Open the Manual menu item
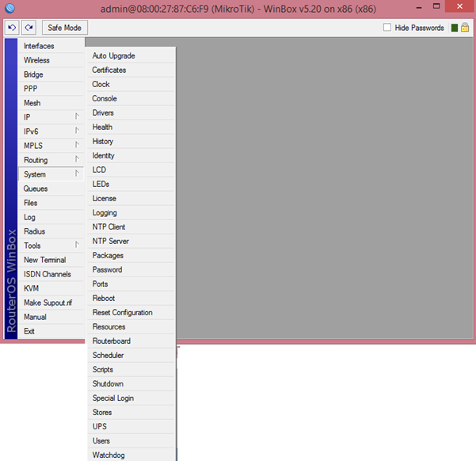 point(51,317)
